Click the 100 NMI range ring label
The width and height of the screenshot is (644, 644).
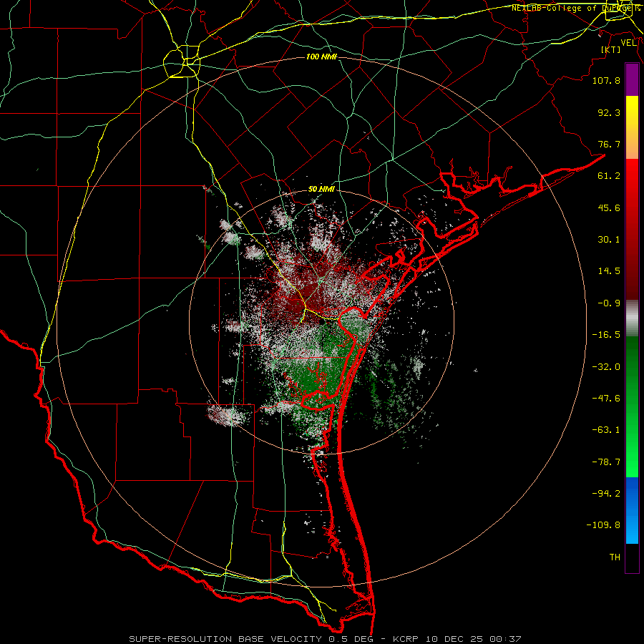click(x=321, y=57)
